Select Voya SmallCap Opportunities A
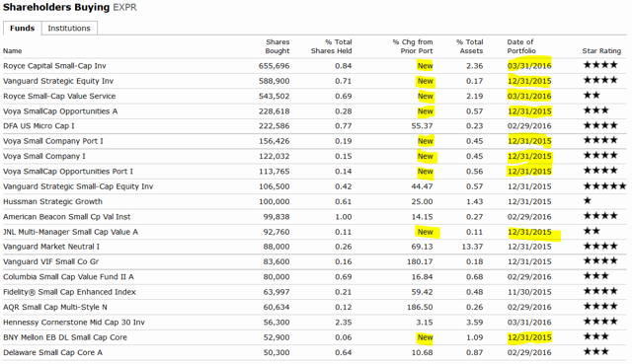 point(60,111)
